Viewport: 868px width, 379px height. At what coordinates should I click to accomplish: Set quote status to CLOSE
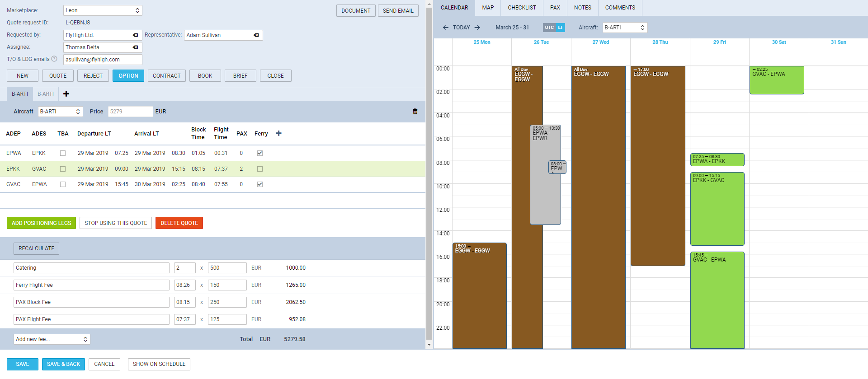pos(276,76)
